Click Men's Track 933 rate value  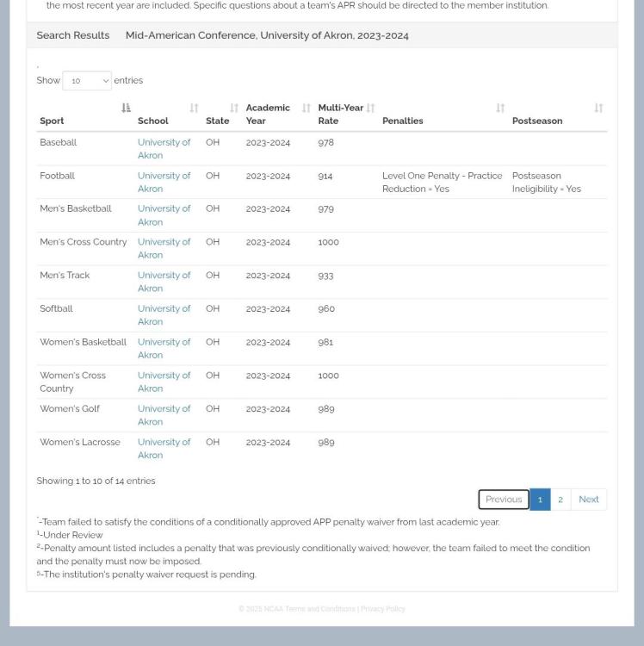click(325, 276)
